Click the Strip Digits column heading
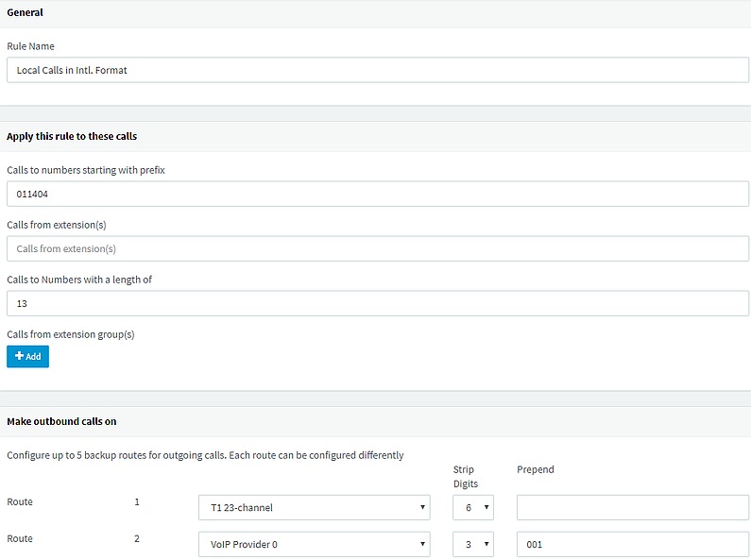This screenshot has height=560, width=751. pos(466,477)
